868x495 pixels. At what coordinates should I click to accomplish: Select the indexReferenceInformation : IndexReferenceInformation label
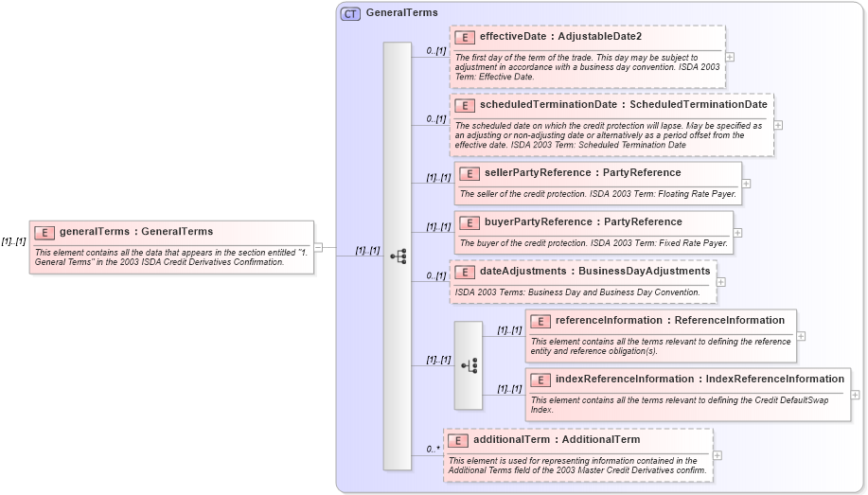point(700,380)
